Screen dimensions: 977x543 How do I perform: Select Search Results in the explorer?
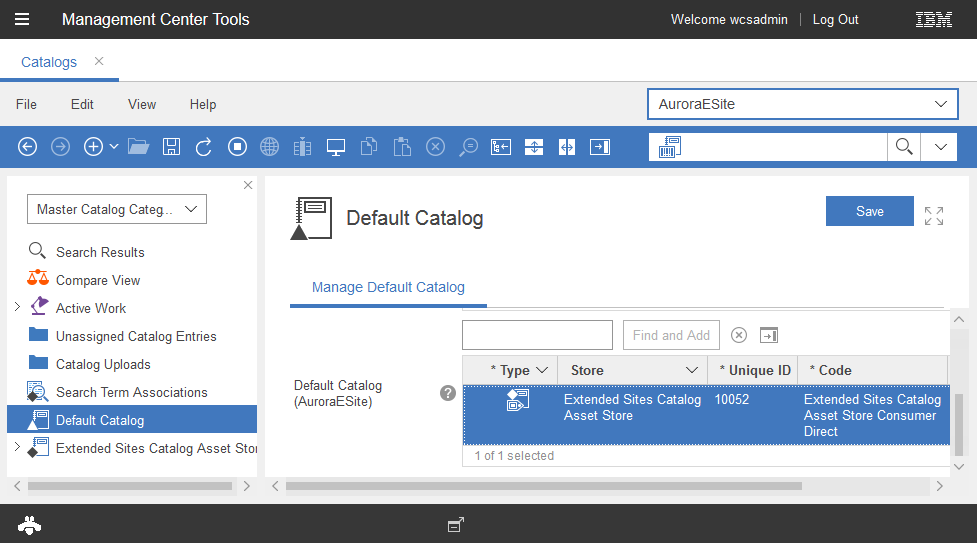[100, 252]
